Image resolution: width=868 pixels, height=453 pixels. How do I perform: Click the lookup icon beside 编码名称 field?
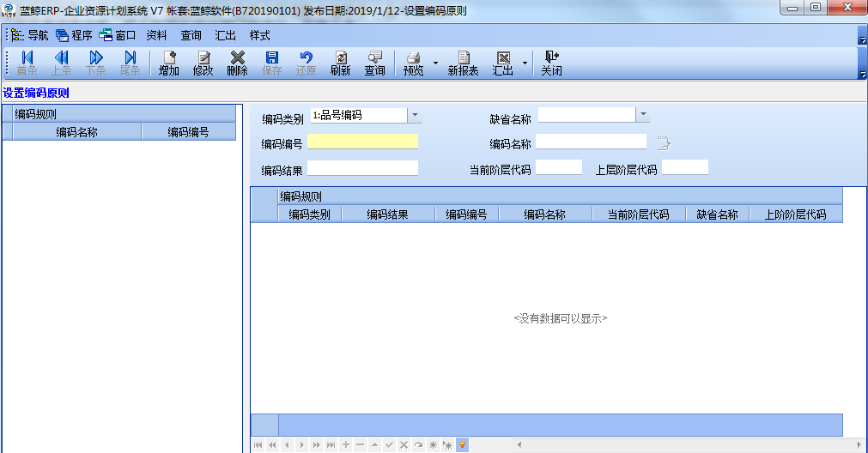pos(663,142)
